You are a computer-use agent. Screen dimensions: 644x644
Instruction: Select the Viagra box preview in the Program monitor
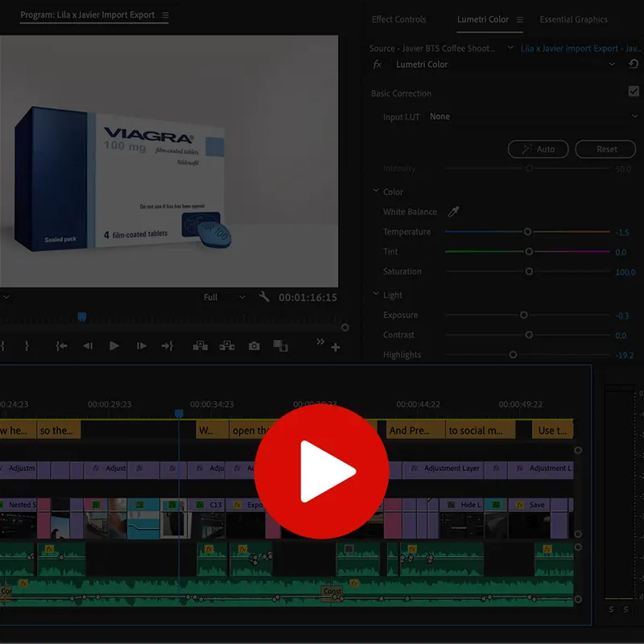click(123, 179)
